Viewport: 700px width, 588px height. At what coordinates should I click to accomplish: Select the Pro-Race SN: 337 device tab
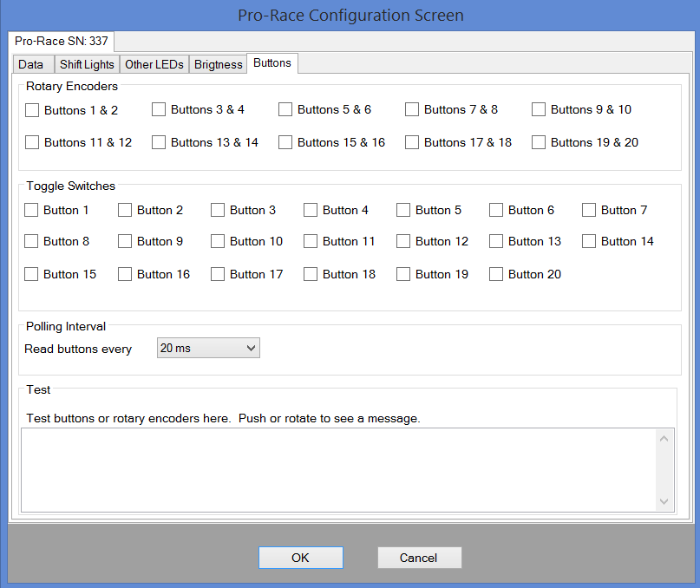click(x=61, y=41)
